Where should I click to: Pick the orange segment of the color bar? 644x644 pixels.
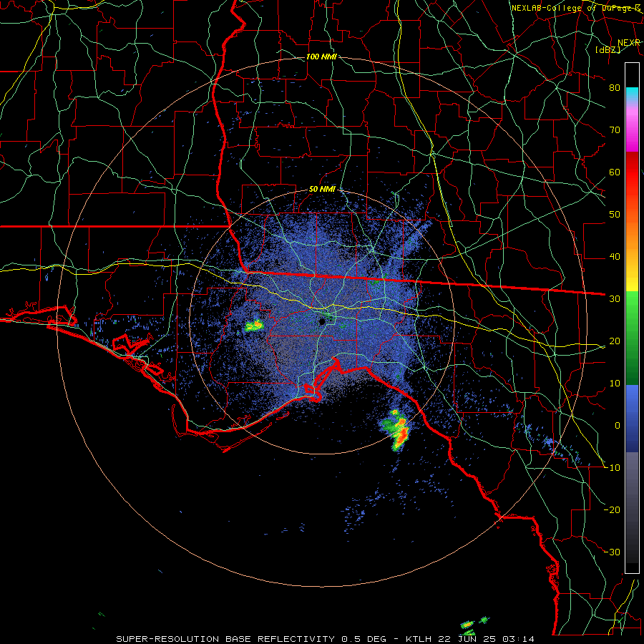632,236
